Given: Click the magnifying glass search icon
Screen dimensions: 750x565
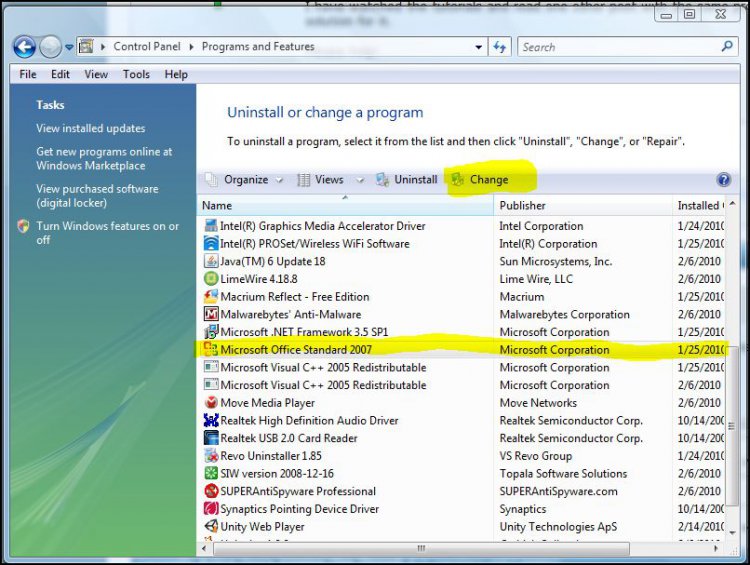Looking at the screenshot, I should pos(727,46).
